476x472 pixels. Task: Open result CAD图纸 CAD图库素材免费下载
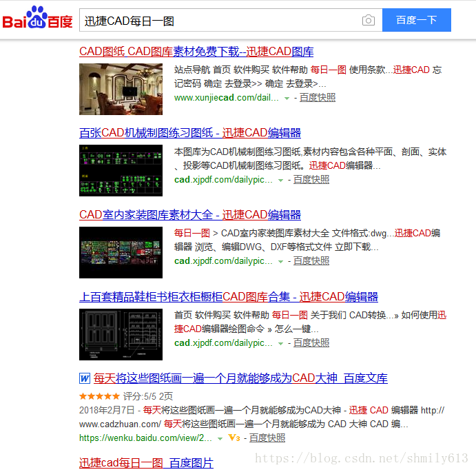point(196,52)
